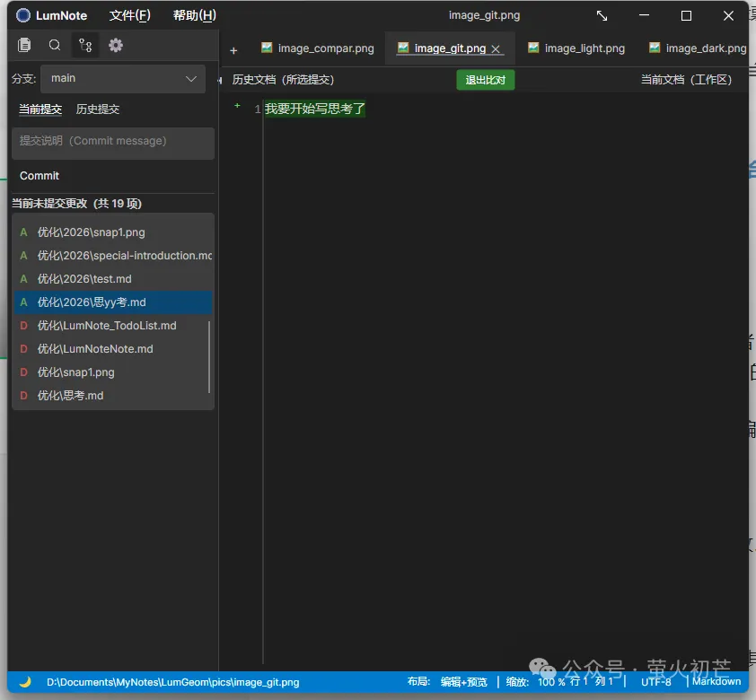756x700 pixels.
Task: Click 当前文档（工作区）header
Action: point(686,80)
